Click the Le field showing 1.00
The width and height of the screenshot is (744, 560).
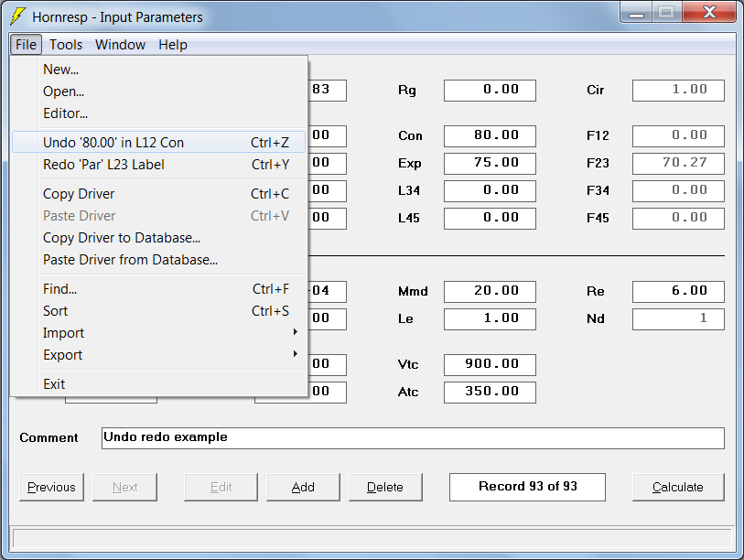coord(490,319)
